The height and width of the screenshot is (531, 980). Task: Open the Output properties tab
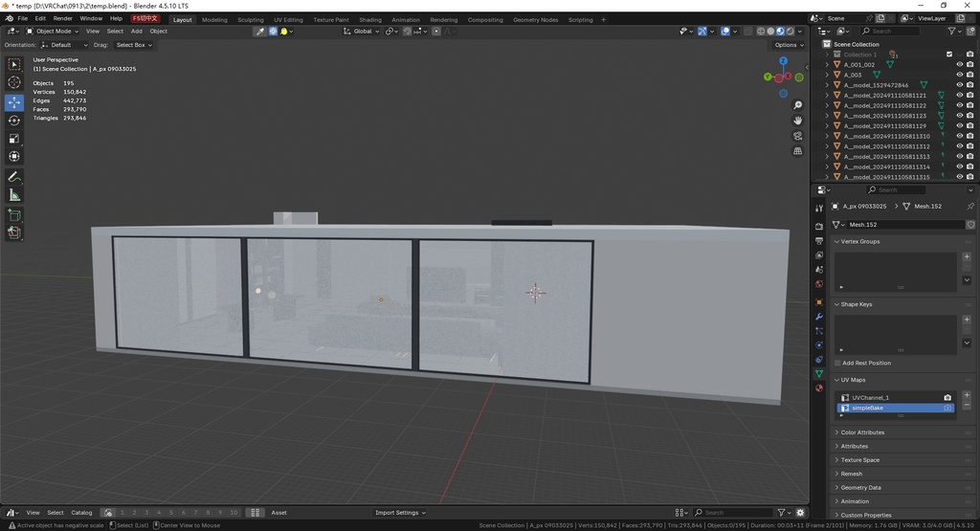[819, 240]
